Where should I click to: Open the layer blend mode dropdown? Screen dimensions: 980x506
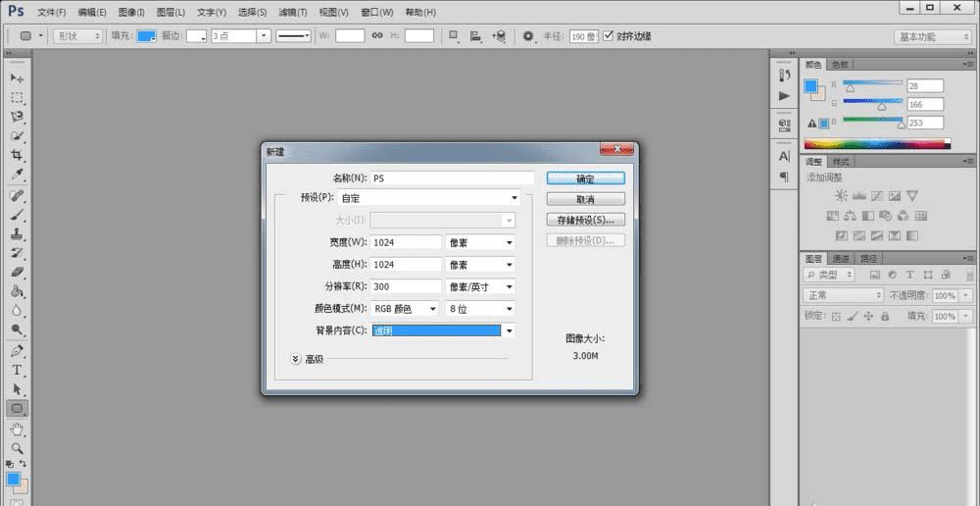(x=843, y=295)
